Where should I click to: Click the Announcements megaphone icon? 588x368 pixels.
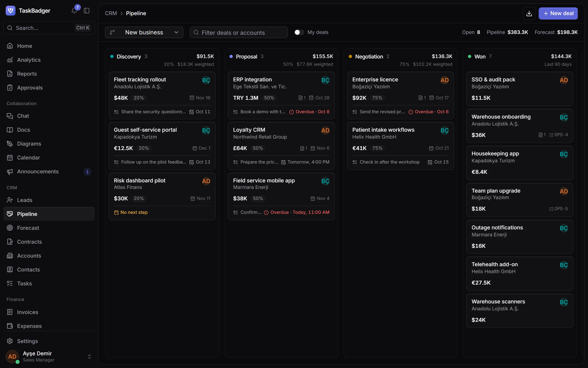[10, 171]
